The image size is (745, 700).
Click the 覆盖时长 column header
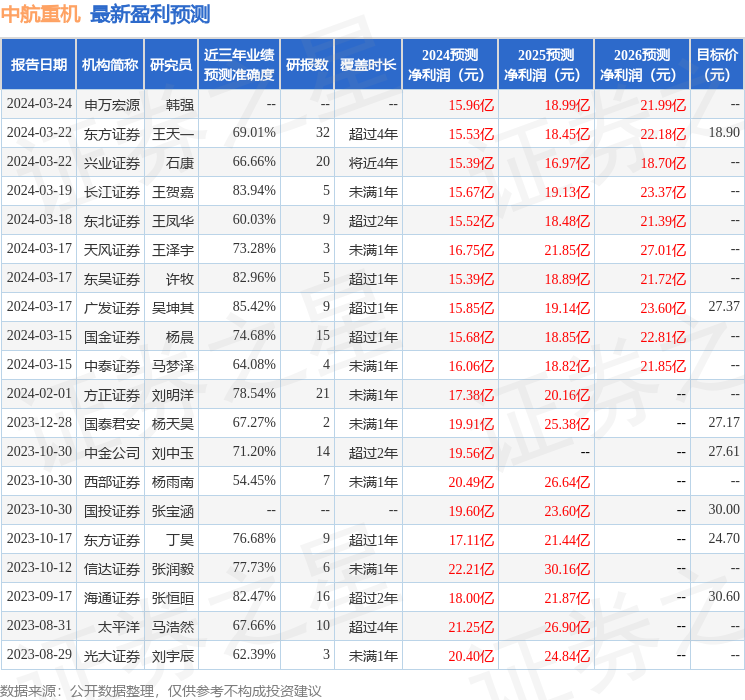coord(368,65)
